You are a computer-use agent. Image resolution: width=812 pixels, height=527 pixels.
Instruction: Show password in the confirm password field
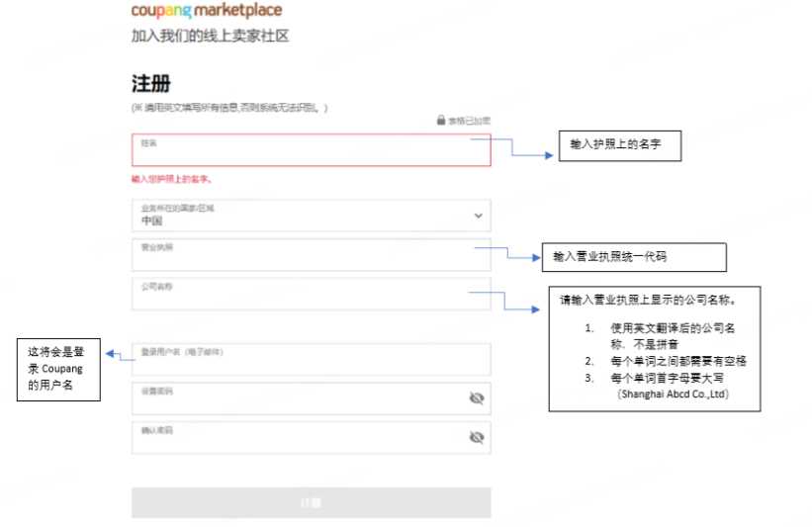[x=477, y=437]
